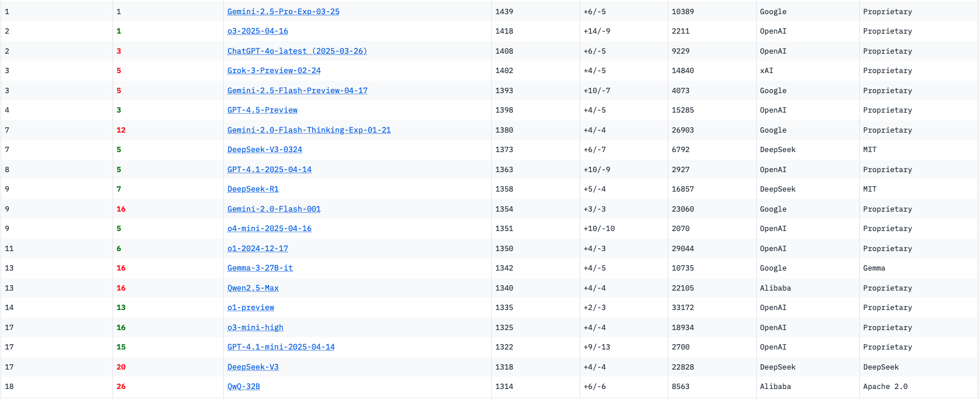Select score 1314 in QwQ-32B row

tap(504, 387)
